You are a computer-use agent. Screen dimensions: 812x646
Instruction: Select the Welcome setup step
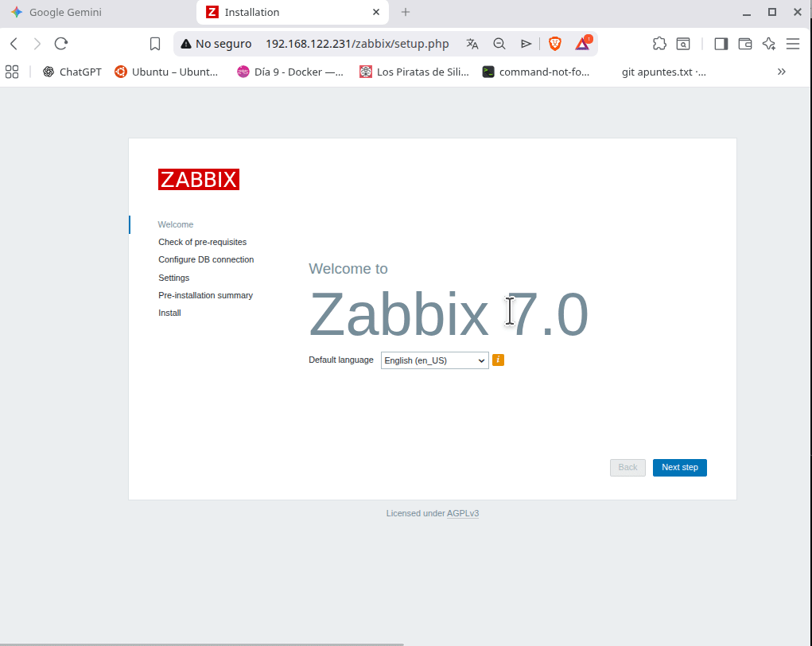[x=176, y=224]
